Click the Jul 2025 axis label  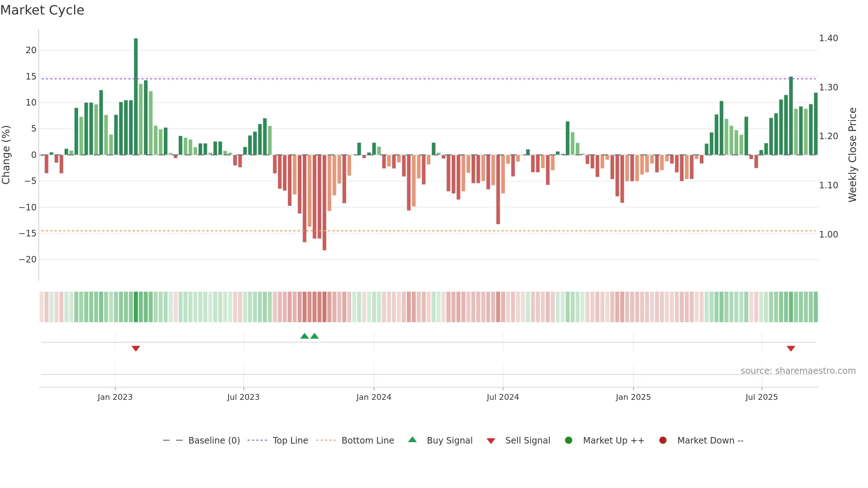tap(762, 397)
